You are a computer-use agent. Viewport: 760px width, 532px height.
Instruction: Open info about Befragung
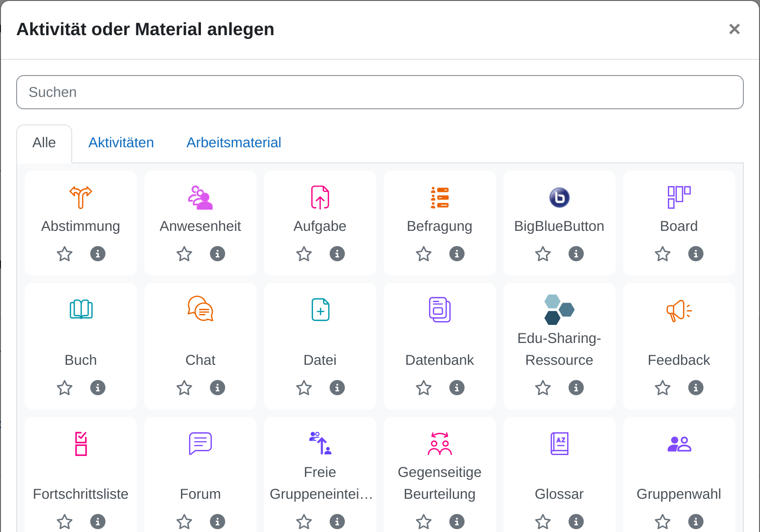tap(457, 254)
